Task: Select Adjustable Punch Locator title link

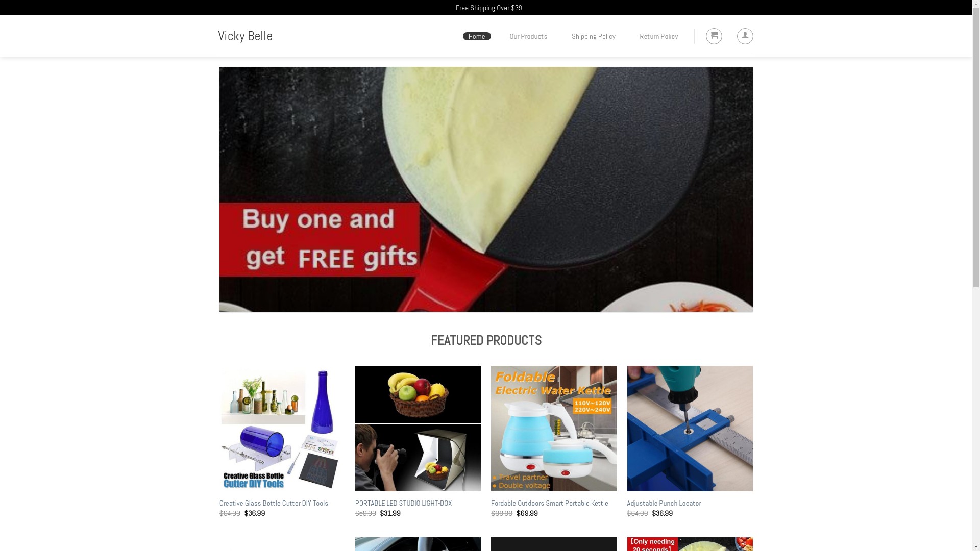Action: pyautogui.click(x=664, y=503)
